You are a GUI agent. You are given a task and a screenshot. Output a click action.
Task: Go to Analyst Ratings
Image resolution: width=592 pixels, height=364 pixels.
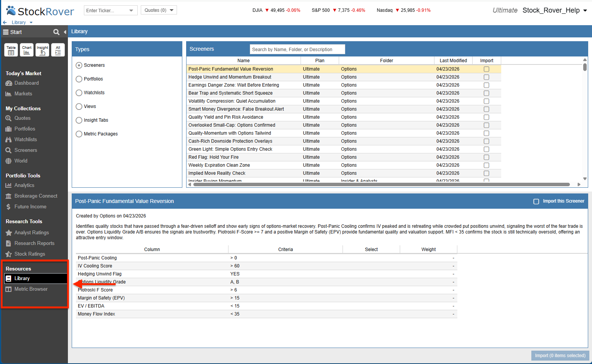(31, 232)
